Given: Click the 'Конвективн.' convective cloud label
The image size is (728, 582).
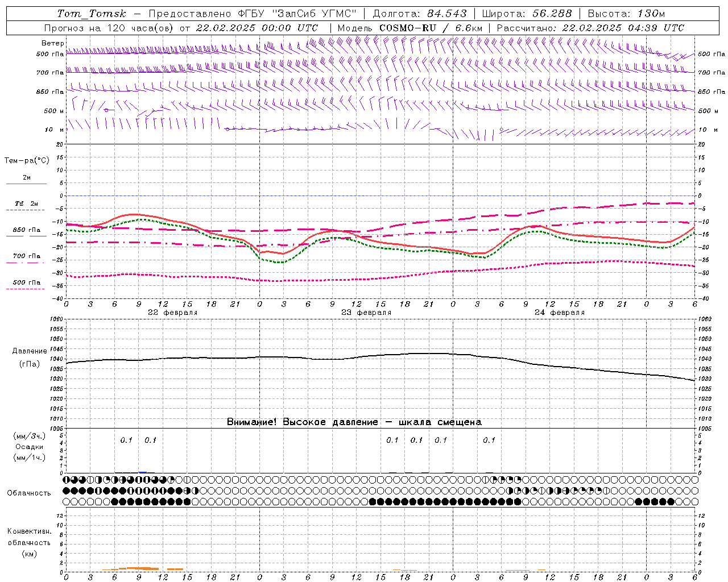Looking at the screenshot, I should coord(29,531).
